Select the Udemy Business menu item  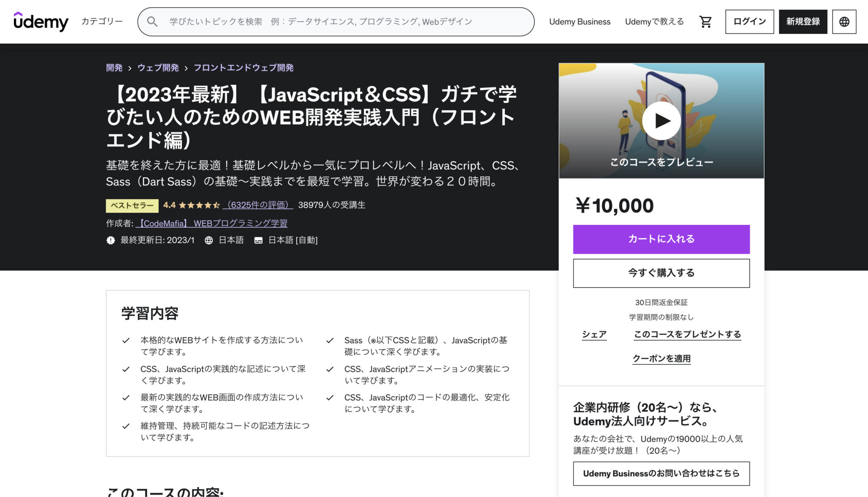click(x=580, y=21)
